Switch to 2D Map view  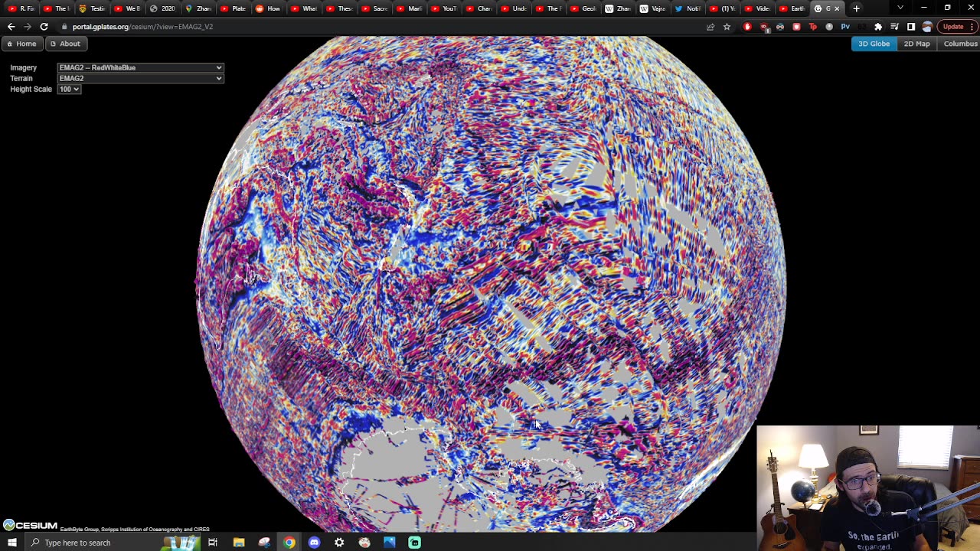point(916,44)
